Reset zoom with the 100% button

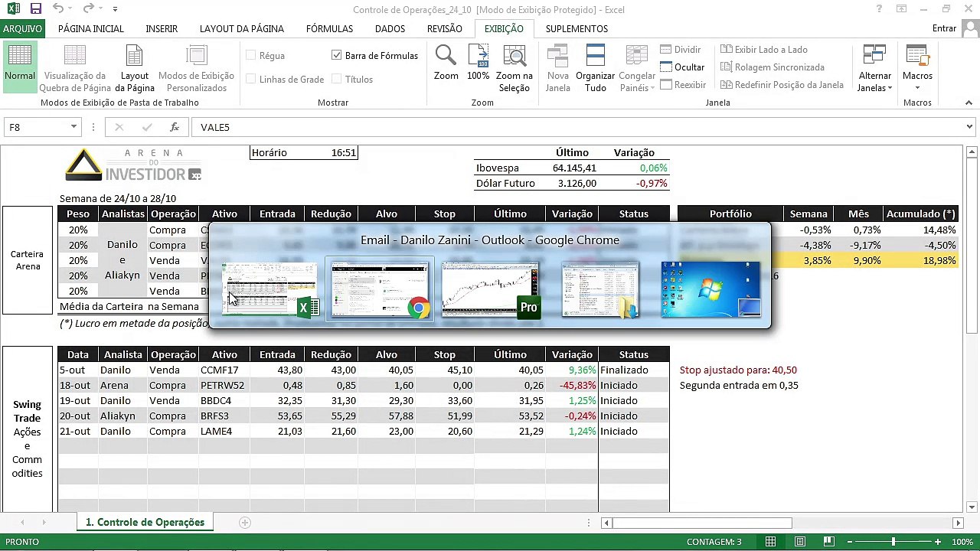click(478, 63)
